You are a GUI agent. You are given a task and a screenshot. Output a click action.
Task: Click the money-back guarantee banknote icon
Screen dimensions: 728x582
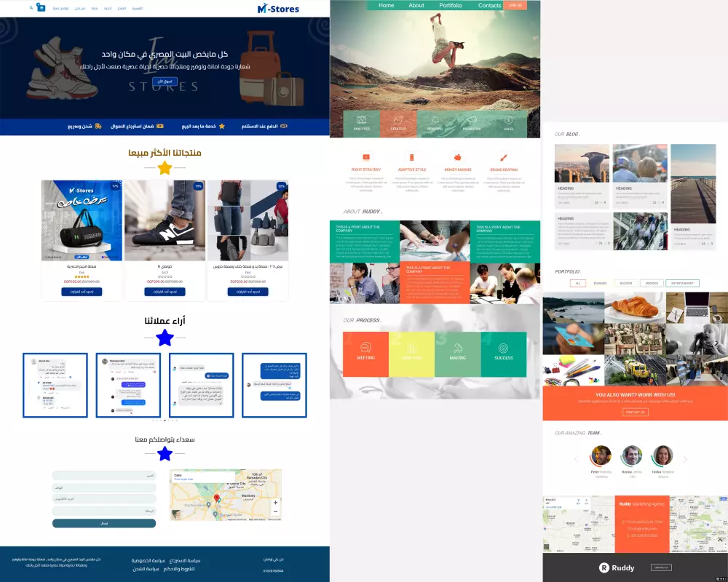tap(160, 126)
